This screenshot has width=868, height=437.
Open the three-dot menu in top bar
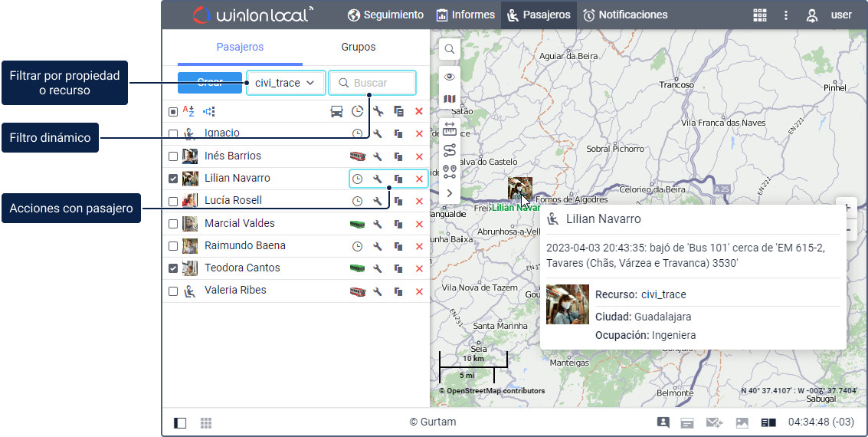coord(785,15)
